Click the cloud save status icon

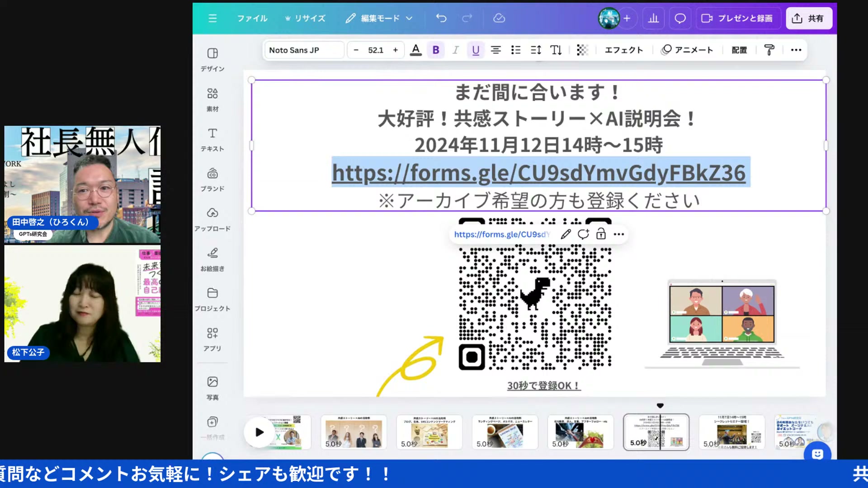point(499,18)
